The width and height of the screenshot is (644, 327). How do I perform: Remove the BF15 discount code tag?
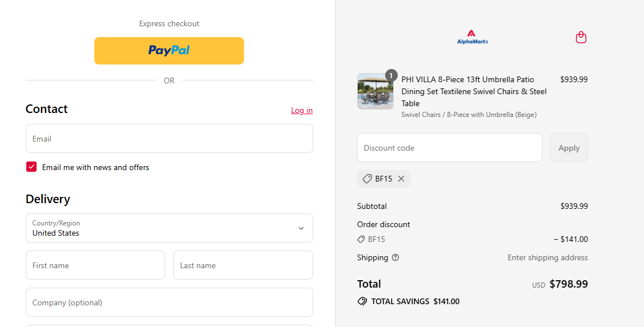click(x=401, y=179)
